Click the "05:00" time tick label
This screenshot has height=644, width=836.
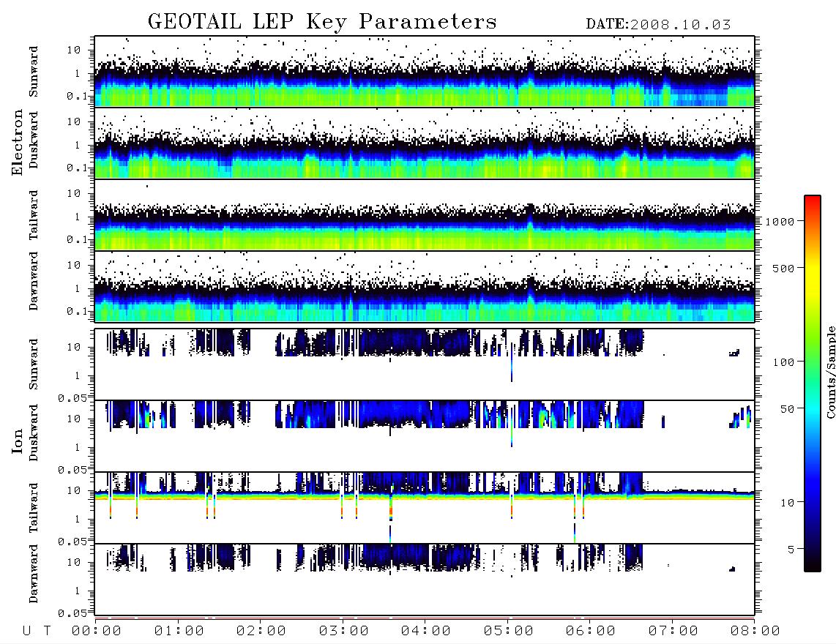[x=509, y=632]
